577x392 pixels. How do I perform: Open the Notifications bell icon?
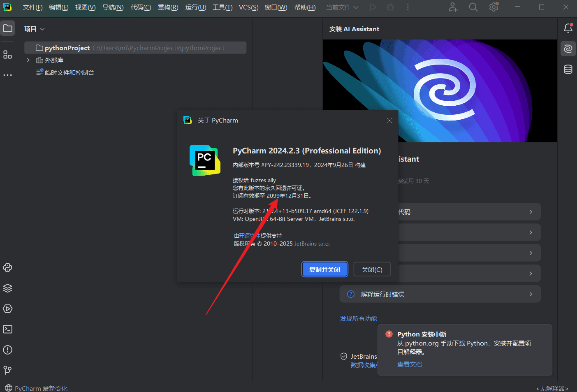[568, 28]
